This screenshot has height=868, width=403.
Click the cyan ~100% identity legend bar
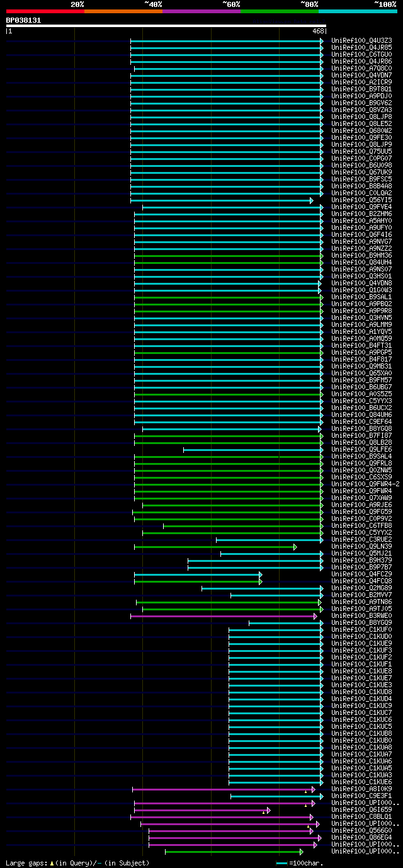point(358,11)
